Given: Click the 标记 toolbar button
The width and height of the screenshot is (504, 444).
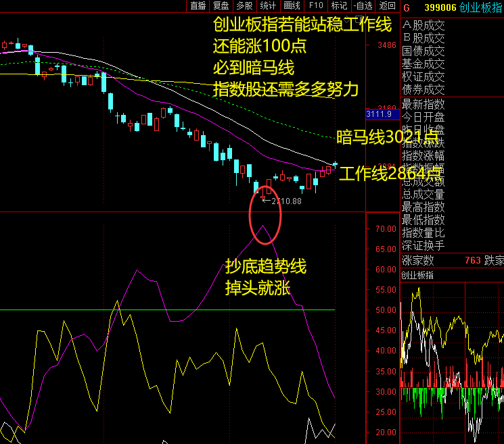Looking at the screenshot, I should (x=339, y=6).
